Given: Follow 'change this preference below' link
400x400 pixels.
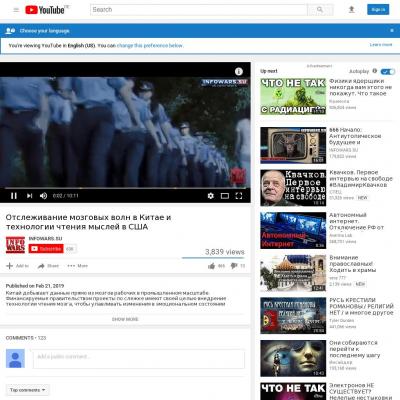Looking at the screenshot, I should click(x=150, y=45).
